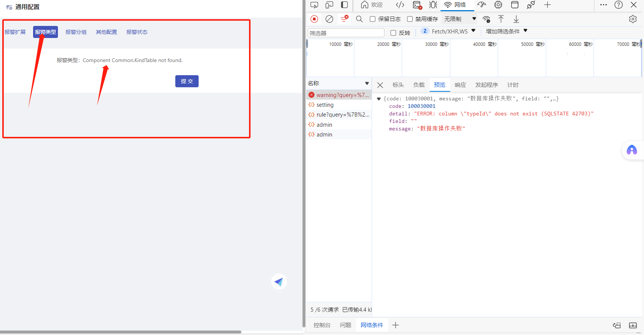
Task: Switch to the Response (响应) tab
Action: pyautogui.click(x=460, y=85)
